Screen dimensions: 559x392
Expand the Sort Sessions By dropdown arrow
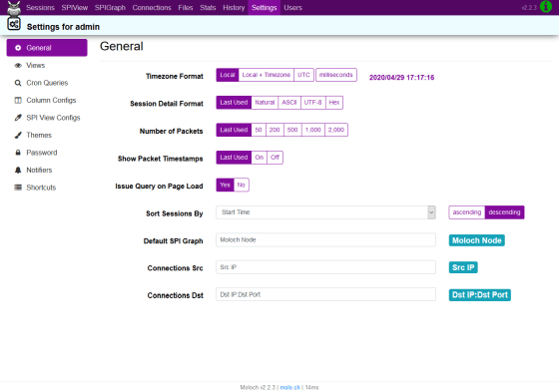click(x=431, y=212)
